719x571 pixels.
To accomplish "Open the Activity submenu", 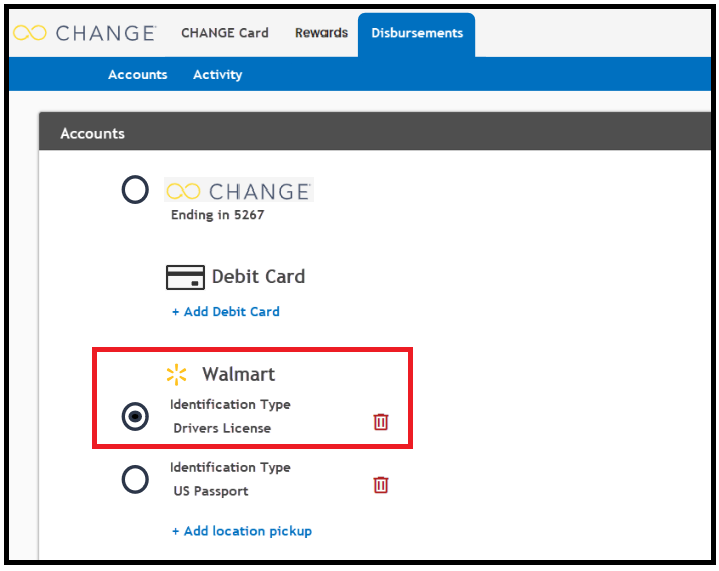I will (x=217, y=74).
